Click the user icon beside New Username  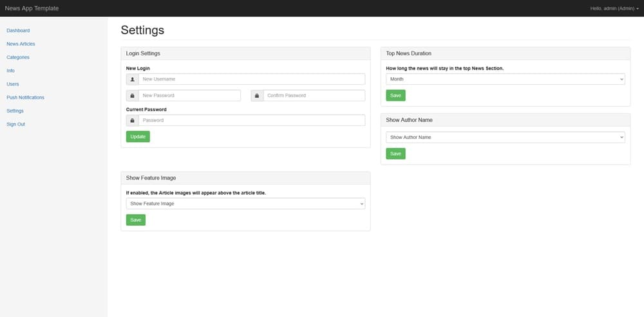(133, 79)
